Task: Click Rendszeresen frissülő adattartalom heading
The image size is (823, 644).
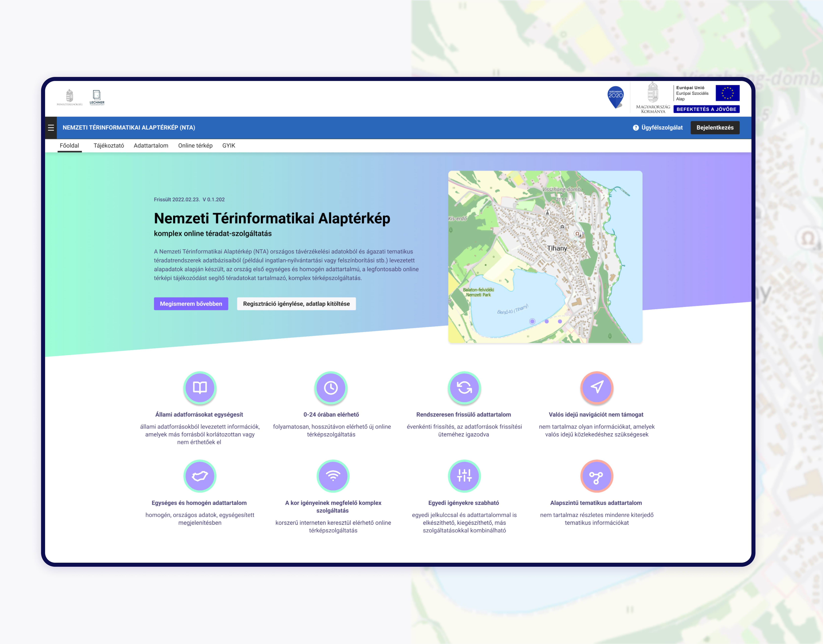Action: (x=463, y=414)
